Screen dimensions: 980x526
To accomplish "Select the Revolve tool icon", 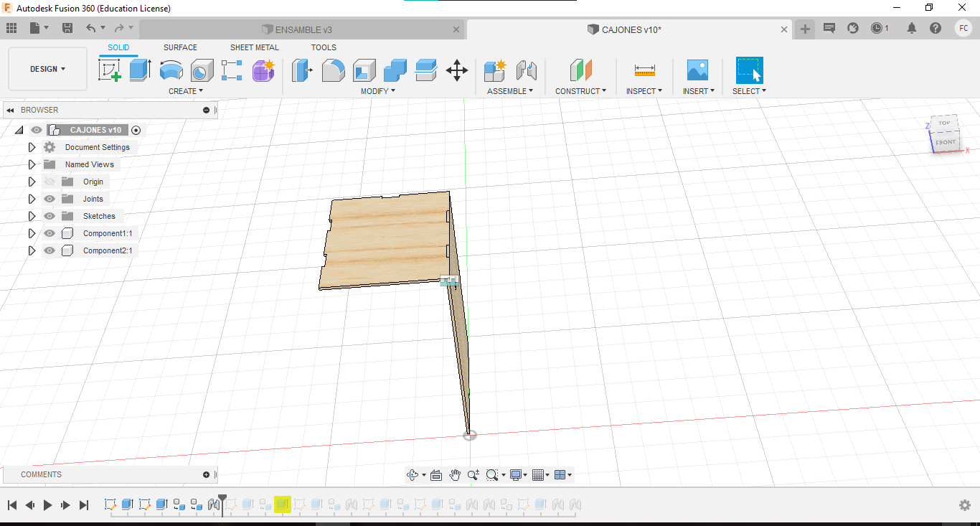I will pyautogui.click(x=171, y=70).
